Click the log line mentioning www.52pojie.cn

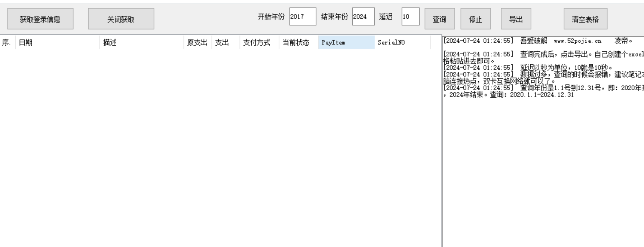coord(542,41)
